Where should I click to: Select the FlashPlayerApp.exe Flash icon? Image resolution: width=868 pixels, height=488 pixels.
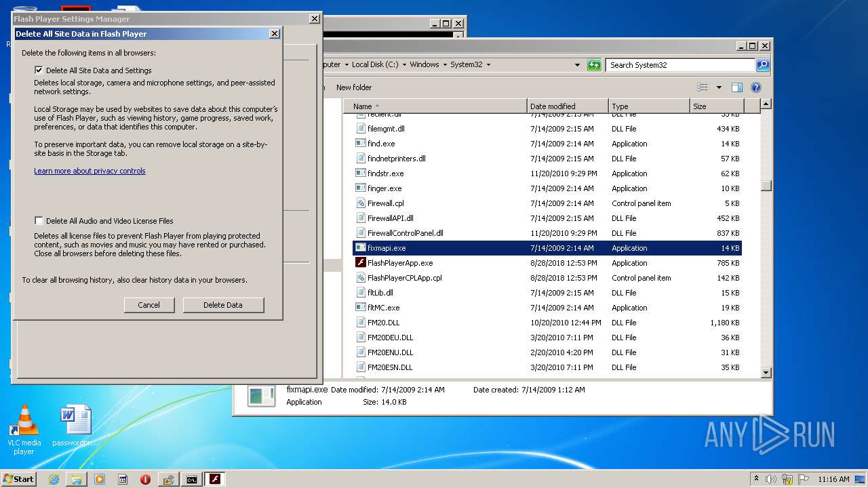[x=361, y=263]
